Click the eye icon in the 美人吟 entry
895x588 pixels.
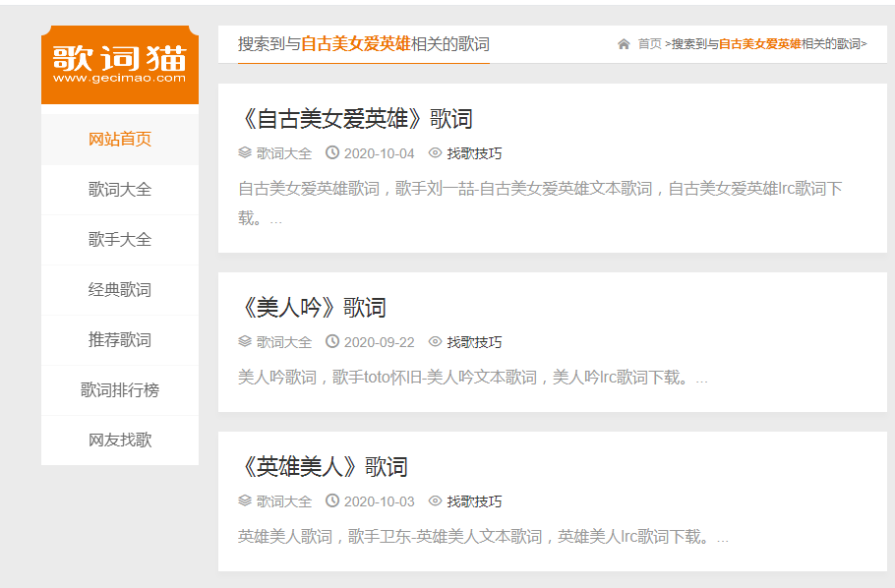pyautogui.click(x=435, y=341)
